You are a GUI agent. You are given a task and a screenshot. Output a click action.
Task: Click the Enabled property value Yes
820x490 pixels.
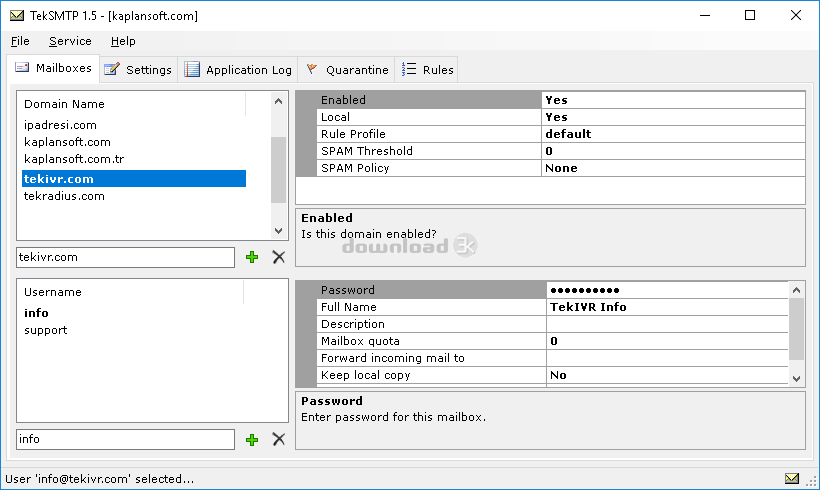tap(673, 100)
